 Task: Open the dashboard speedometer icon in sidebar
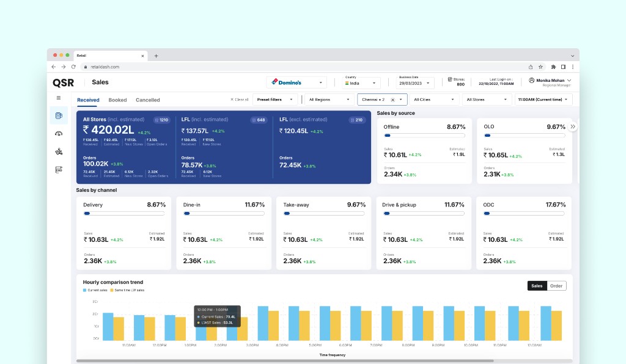point(59,133)
